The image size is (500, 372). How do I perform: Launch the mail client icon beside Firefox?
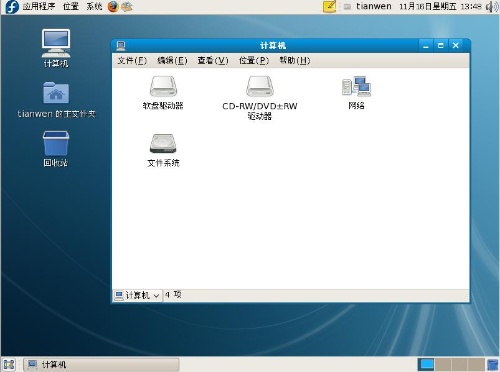127,6
